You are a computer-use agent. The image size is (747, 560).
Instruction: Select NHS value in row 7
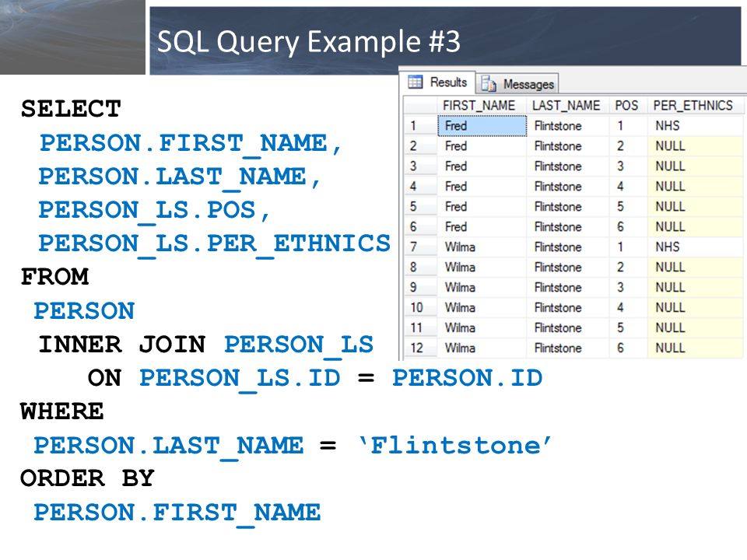[x=695, y=247]
